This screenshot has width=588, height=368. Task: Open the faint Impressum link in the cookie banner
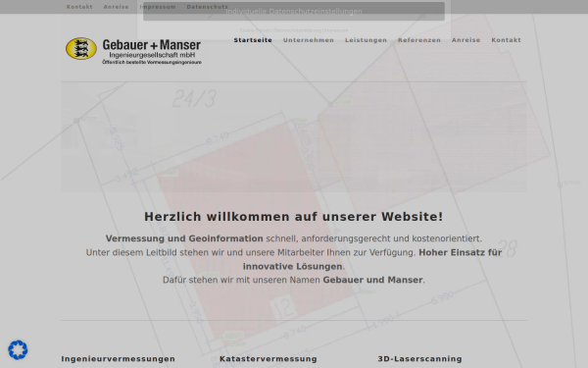(x=336, y=30)
